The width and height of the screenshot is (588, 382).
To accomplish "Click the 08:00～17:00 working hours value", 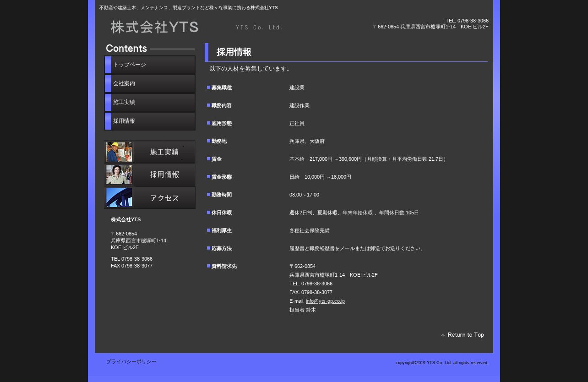I will pyautogui.click(x=304, y=195).
